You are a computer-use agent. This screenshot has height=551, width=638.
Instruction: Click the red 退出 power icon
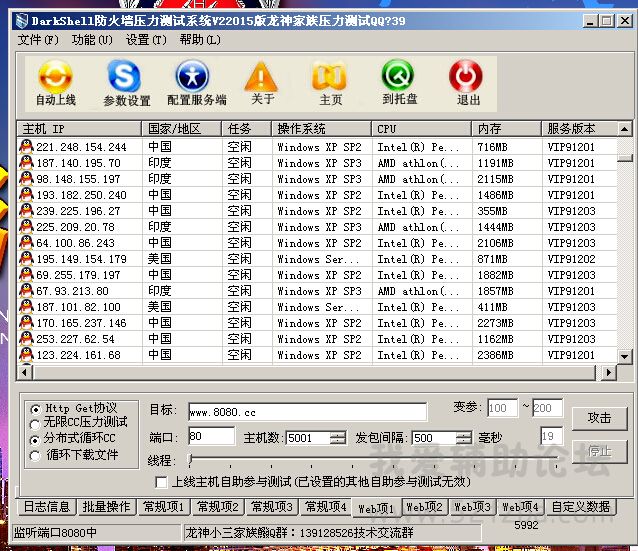pyautogui.click(x=467, y=77)
